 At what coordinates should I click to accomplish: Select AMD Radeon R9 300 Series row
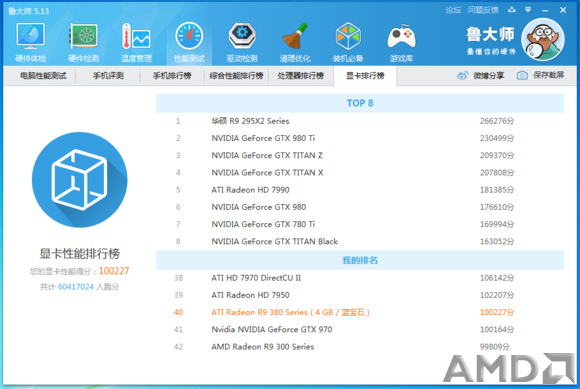360,346
